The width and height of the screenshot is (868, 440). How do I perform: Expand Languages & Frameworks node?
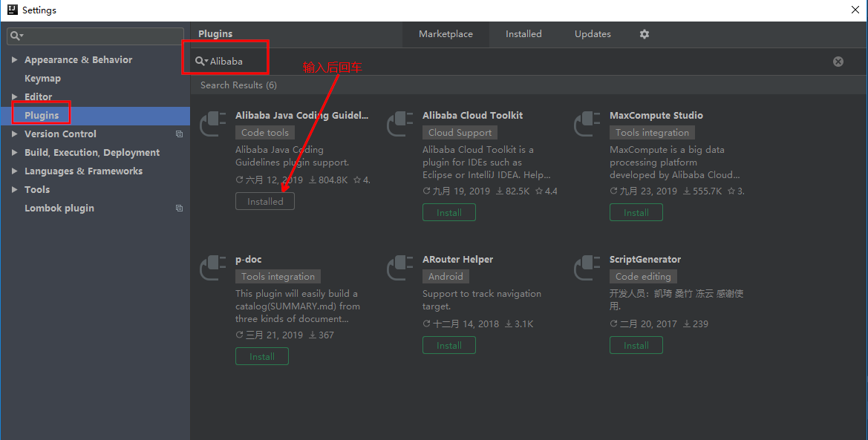point(14,171)
